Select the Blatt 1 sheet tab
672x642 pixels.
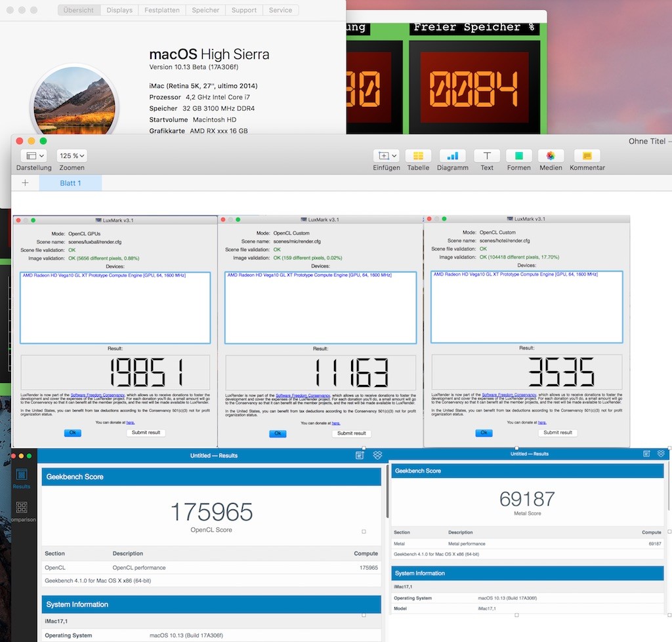[70, 183]
